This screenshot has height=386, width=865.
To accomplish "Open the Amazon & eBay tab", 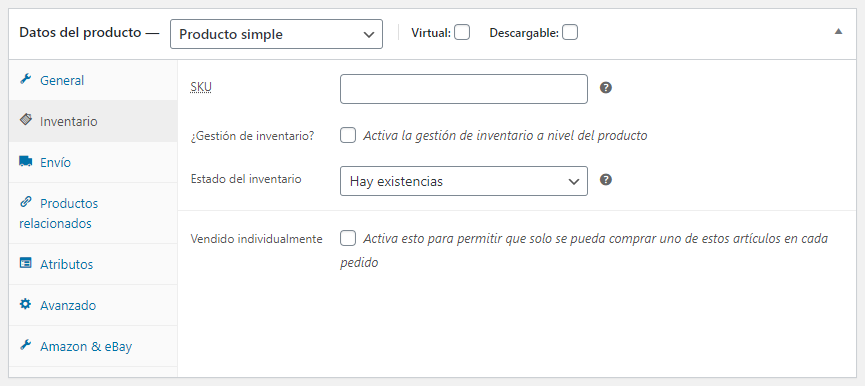I will click(93, 346).
